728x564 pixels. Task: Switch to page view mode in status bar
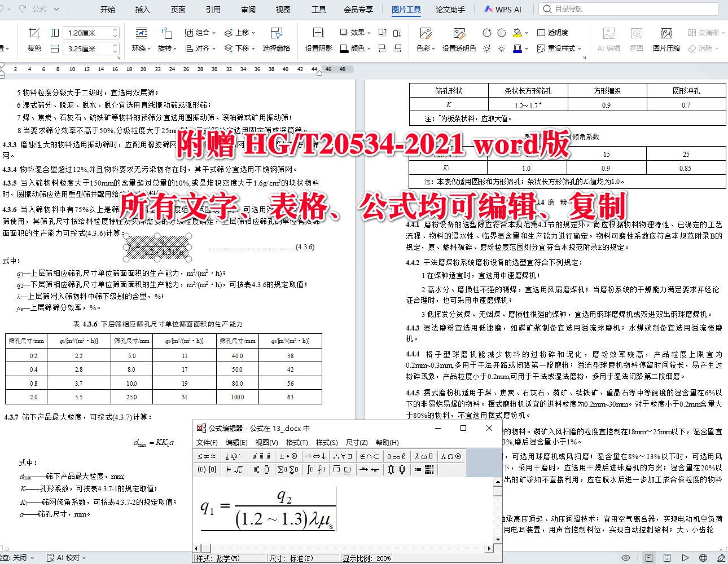pyautogui.click(x=649, y=558)
